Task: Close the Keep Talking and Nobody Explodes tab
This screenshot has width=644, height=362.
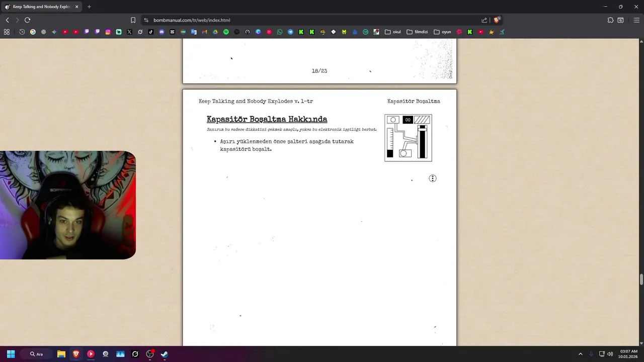Action: click(76, 7)
